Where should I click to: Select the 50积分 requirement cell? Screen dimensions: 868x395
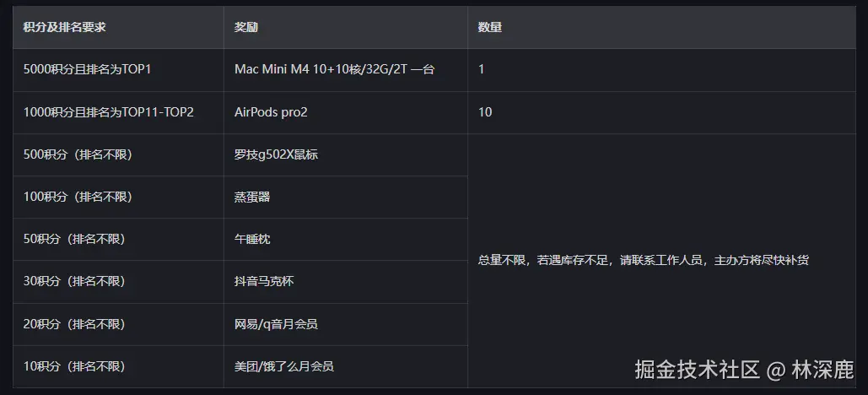[x=74, y=240]
